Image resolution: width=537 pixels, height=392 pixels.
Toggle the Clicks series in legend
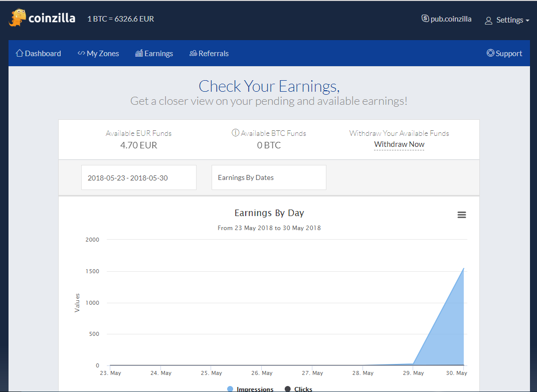[x=299, y=389]
